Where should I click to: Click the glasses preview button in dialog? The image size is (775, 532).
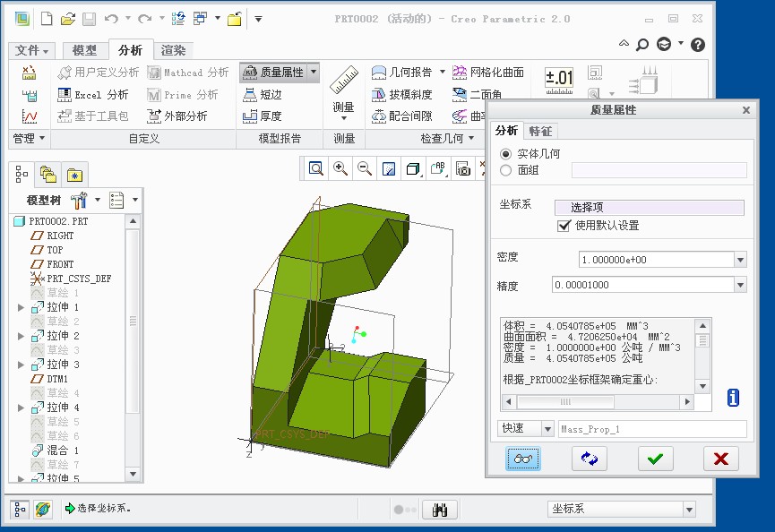[x=523, y=459]
